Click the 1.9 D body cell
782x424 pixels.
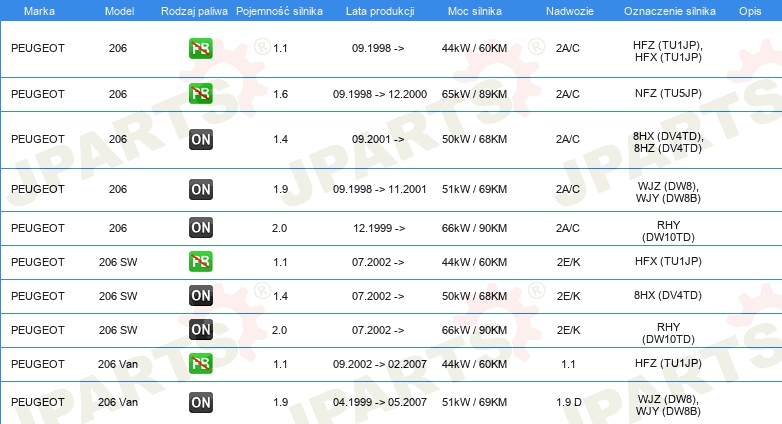pyautogui.click(x=569, y=402)
